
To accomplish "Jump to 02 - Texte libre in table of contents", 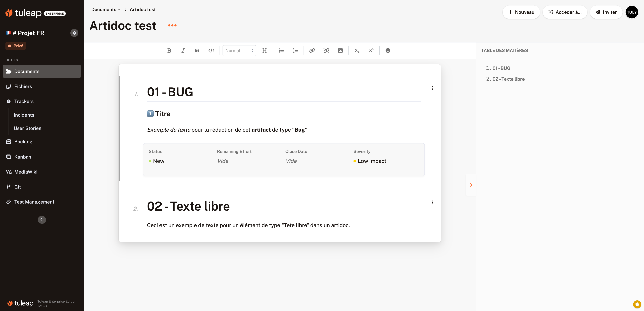I will pos(508,79).
